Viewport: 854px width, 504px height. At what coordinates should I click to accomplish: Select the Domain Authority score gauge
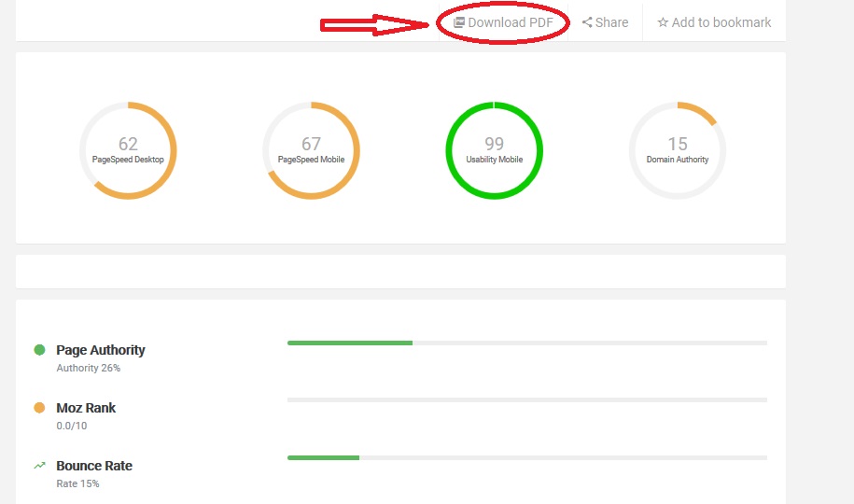[x=678, y=150]
